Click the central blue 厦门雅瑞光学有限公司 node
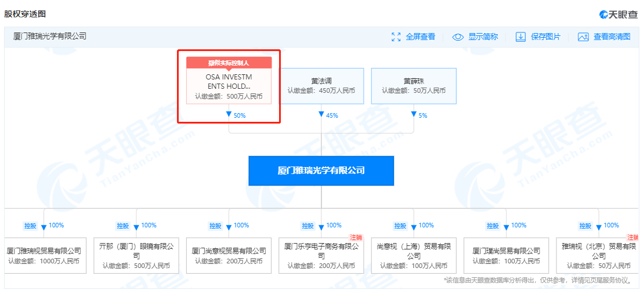This screenshot has height=297, width=644. pos(321,171)
